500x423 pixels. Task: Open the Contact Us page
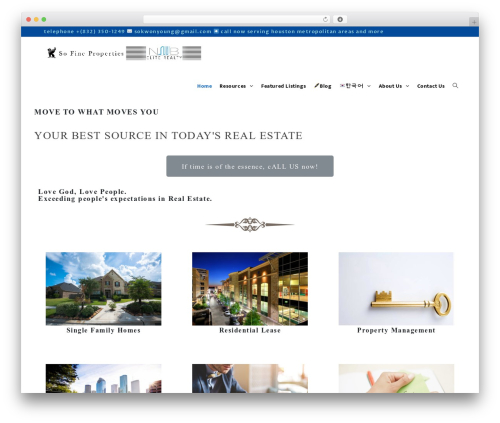[431, 86]
